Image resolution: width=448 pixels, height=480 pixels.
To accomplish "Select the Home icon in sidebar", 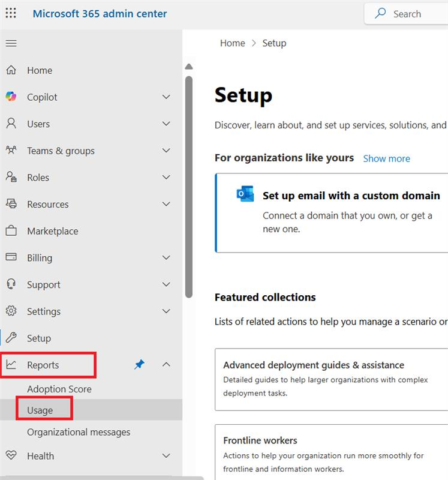I will click(x=12, y=70).
